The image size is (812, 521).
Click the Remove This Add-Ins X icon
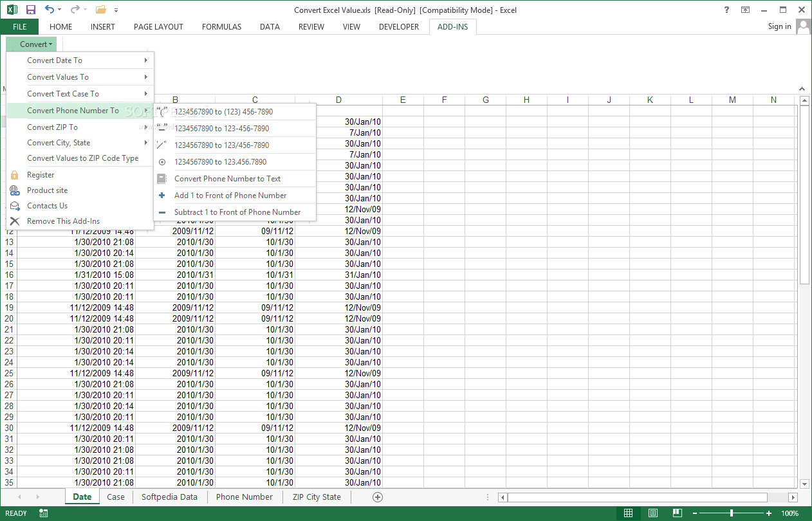point(15,221)
